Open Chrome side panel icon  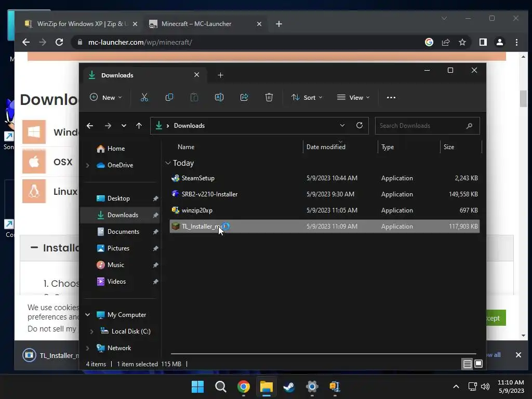tap(483, 42)
